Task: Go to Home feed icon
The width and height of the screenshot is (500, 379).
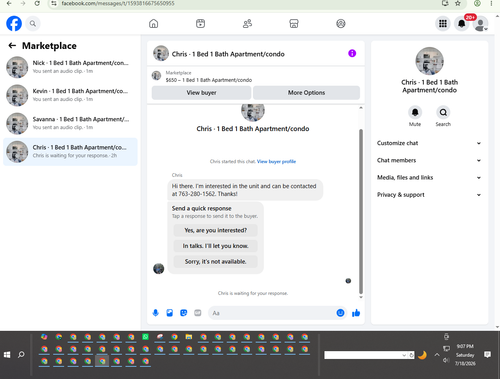Action: click(x=153, y=24)
